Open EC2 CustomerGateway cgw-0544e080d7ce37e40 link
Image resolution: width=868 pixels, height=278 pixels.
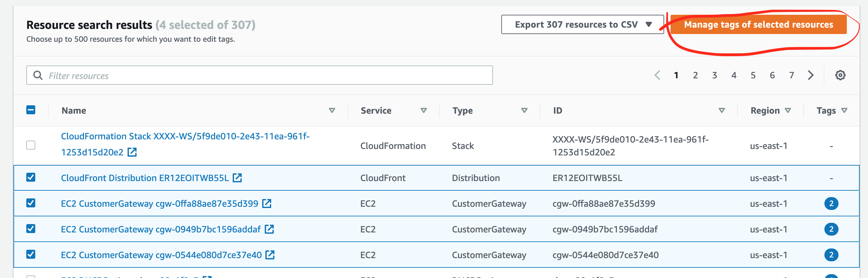pos(161,255)
